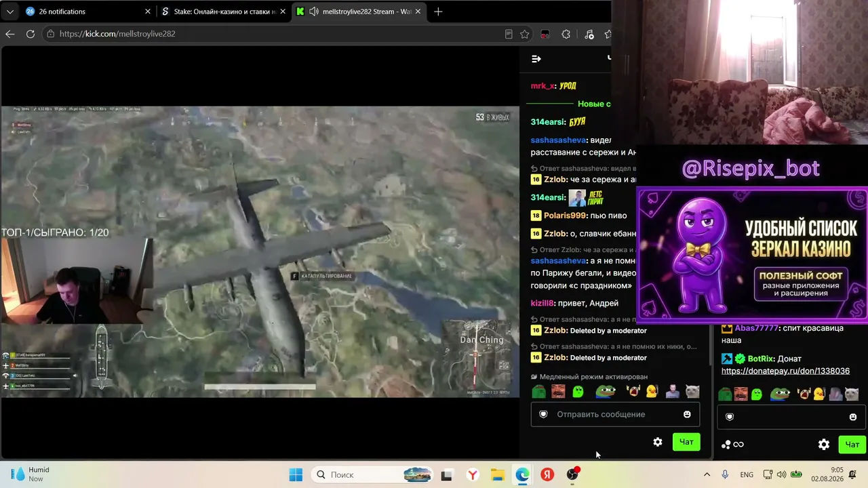
Task: Click the microphone tray icon
Action: click(725, 475)
